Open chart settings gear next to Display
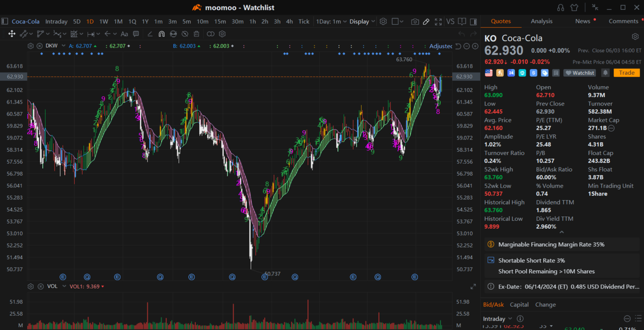Image resolution: width=644 pixels, height=330 pixels. (383, 22)
